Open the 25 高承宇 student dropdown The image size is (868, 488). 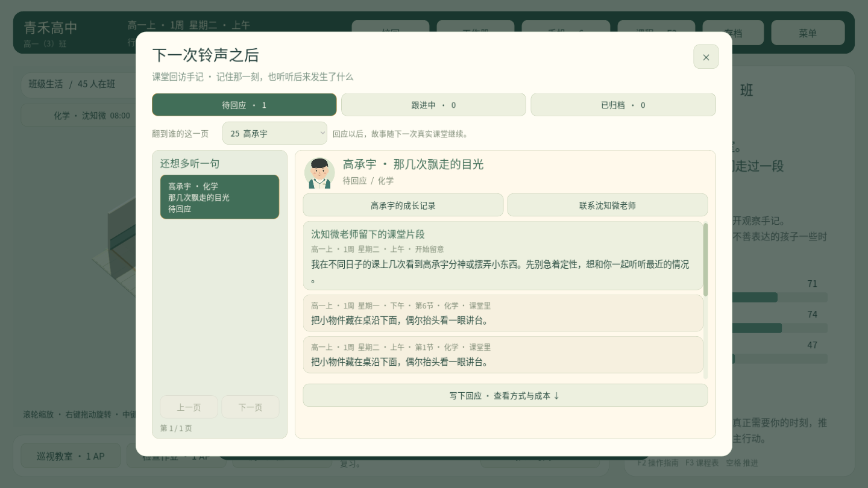[275, 133]
